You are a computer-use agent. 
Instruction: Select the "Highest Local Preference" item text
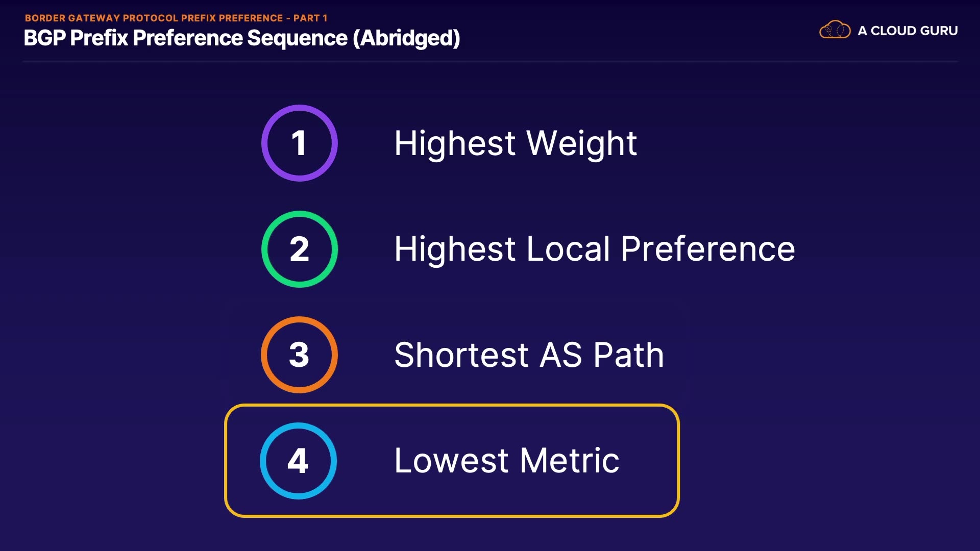tap(594, 249)
